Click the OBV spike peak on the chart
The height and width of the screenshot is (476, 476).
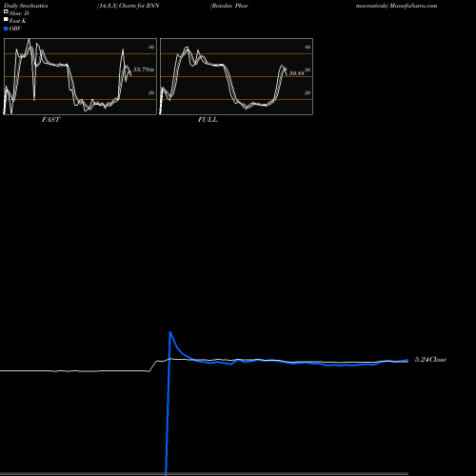coord(170,332)
